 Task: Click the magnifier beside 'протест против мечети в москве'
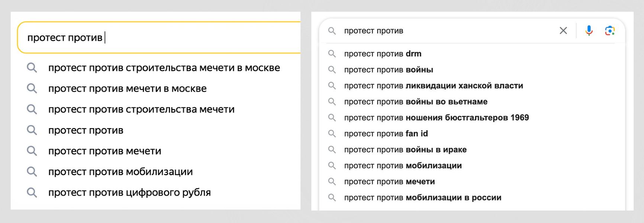pos(32,88)
